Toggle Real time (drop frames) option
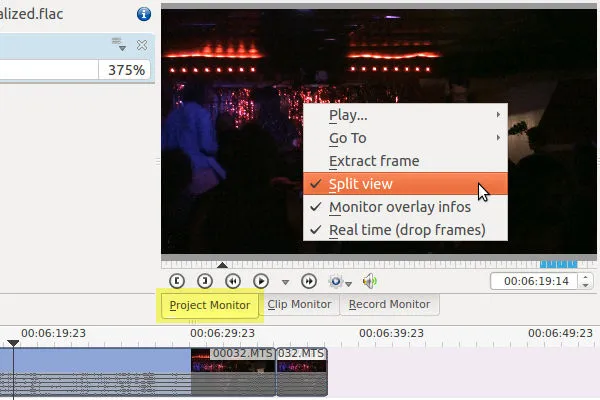 (405, 230)
